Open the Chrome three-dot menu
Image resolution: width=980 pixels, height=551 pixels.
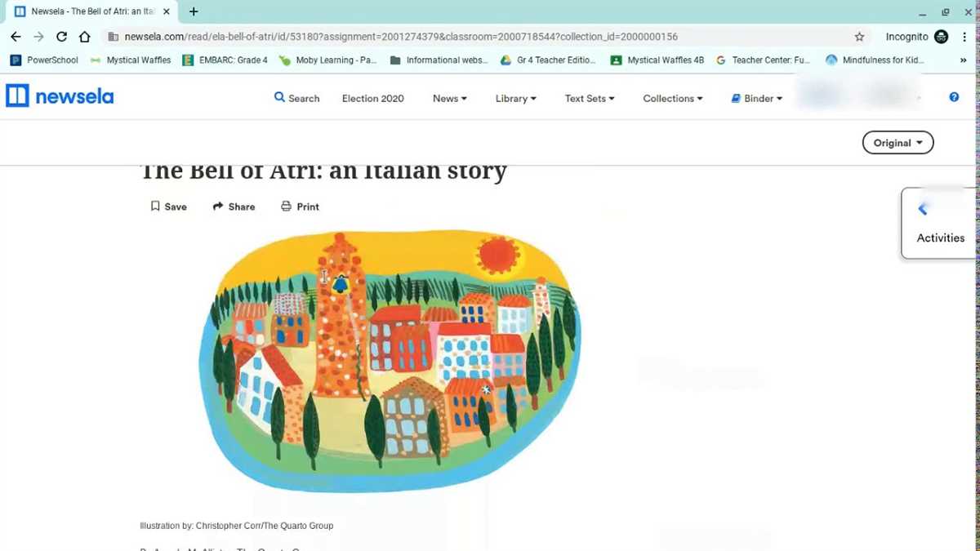pos(964,37)
